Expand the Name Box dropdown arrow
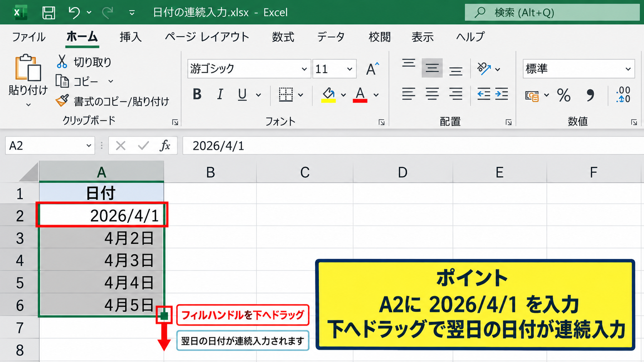The width and height of the screenshot is (644, 362). click(89, 146)
